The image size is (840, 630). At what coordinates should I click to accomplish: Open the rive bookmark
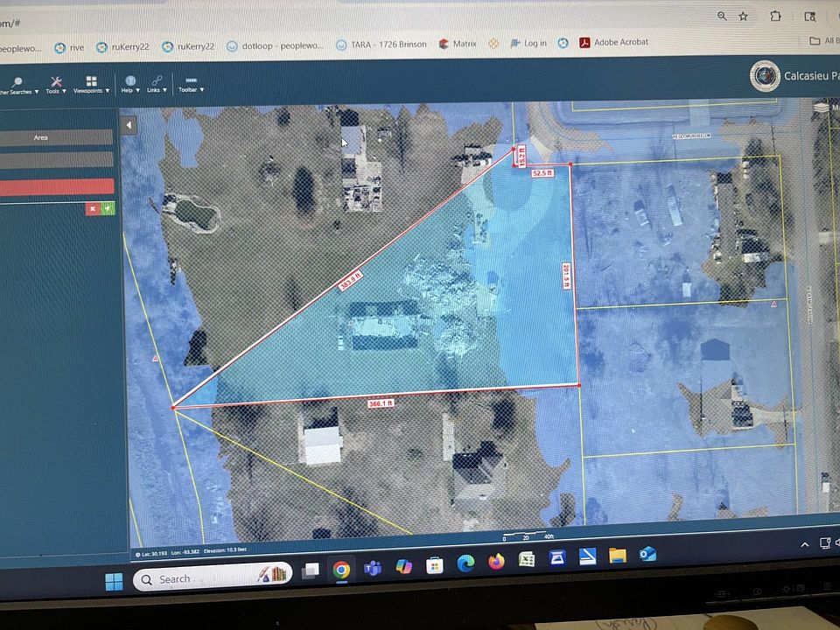click(x=70, y=47)
